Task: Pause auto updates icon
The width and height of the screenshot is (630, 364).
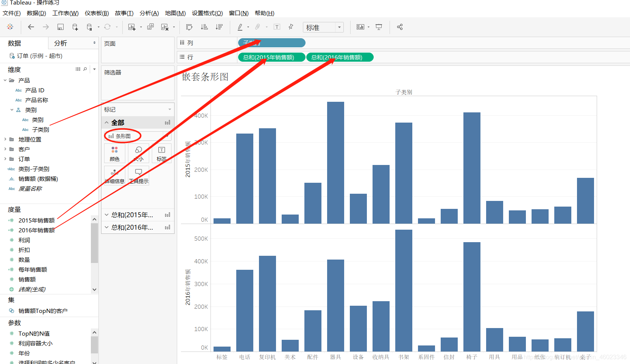Action: coord(89,27)
